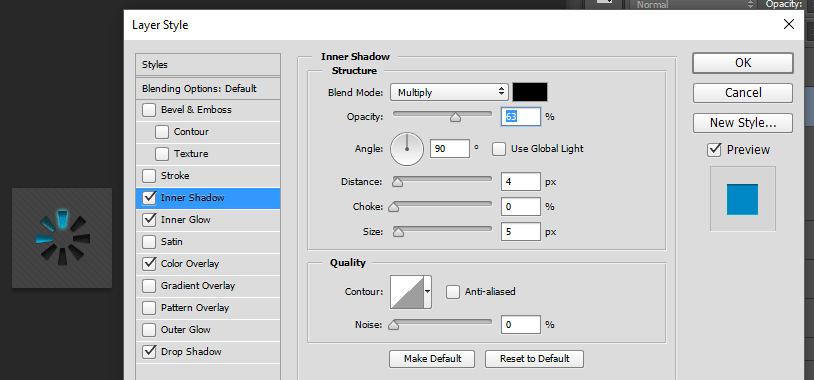Check Use Global Light option

point(499,149)
